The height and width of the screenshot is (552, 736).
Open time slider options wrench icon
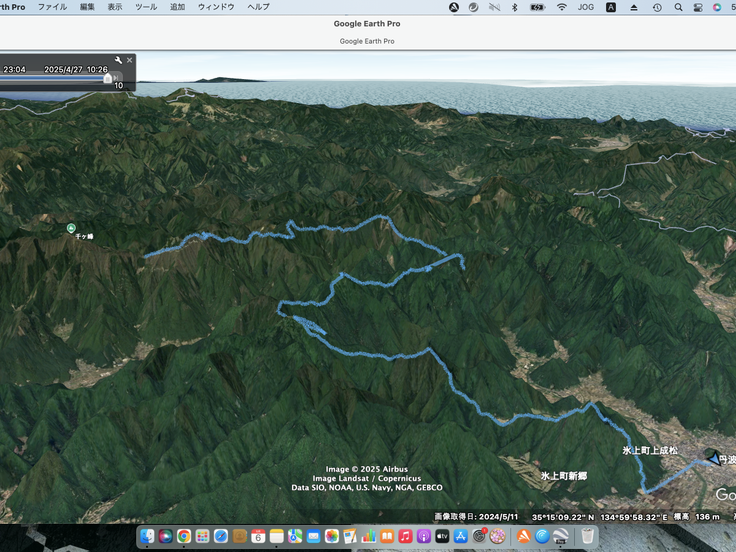coord(118,60)
